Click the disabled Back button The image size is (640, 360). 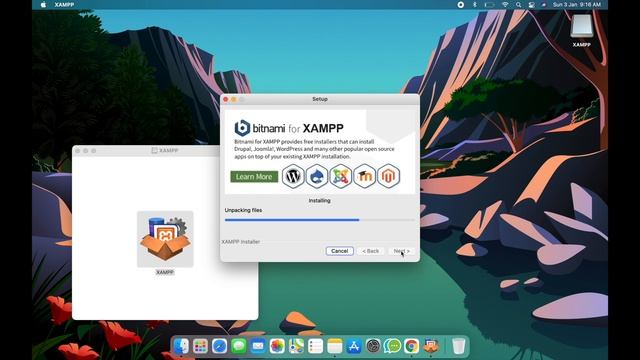[x=371, y=251]
